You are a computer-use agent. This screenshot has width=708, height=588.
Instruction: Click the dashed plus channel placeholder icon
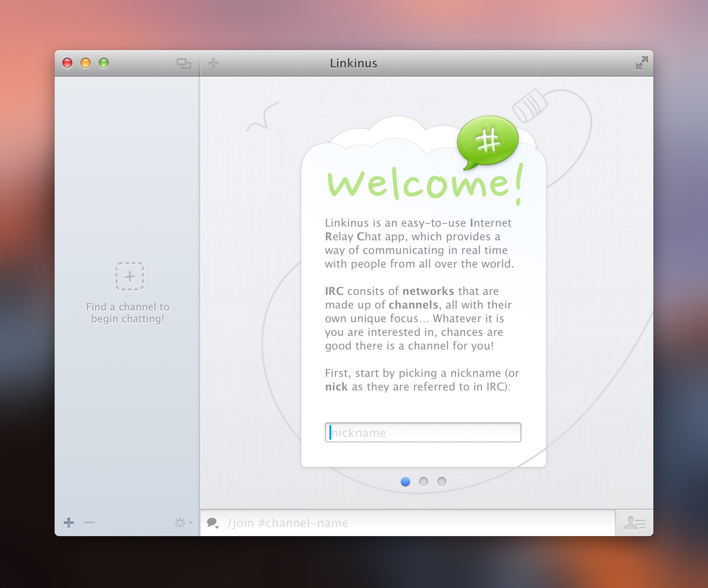coord(130,276)
